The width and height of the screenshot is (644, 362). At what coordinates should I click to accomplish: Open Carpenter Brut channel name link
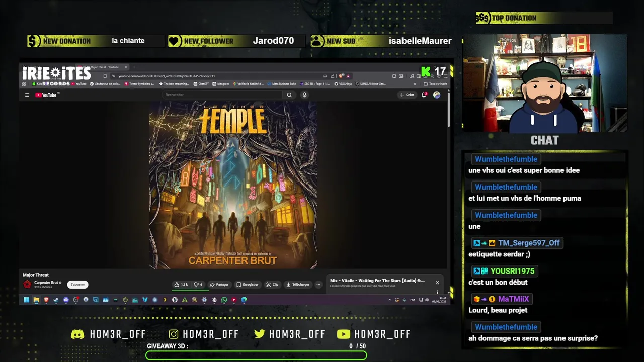click(x=46, y=283)
